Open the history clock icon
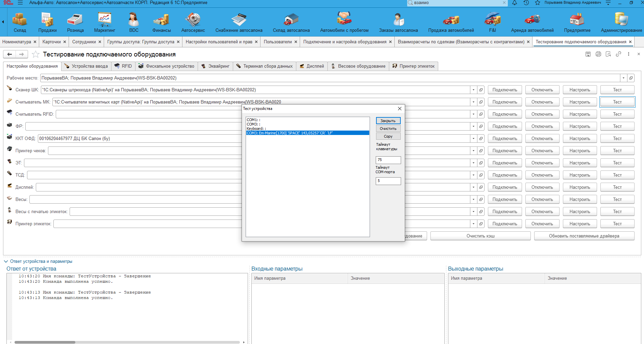The height and width of the screenshot is (344, 644). [526, 3]
